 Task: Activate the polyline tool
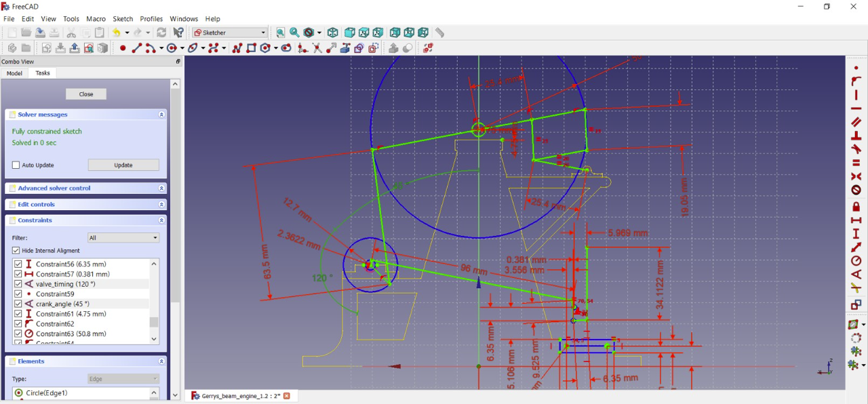tap(237, 48)
